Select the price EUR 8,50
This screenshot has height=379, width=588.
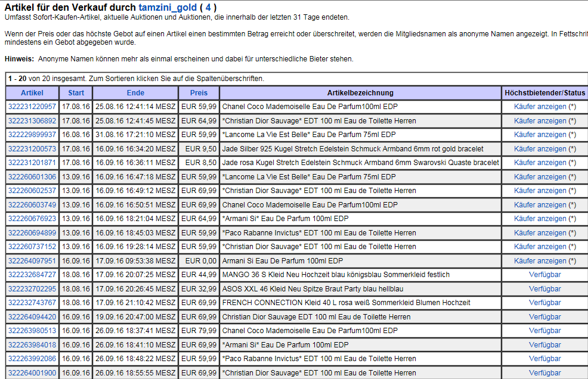[201, 163]
